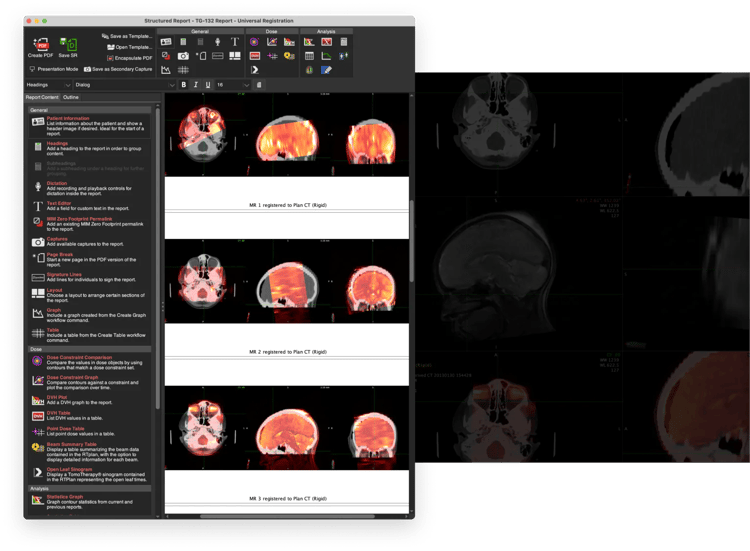Screen dimensions: 750x551
Task: Select the Report Content tab
Action: (x=42, y=97)
